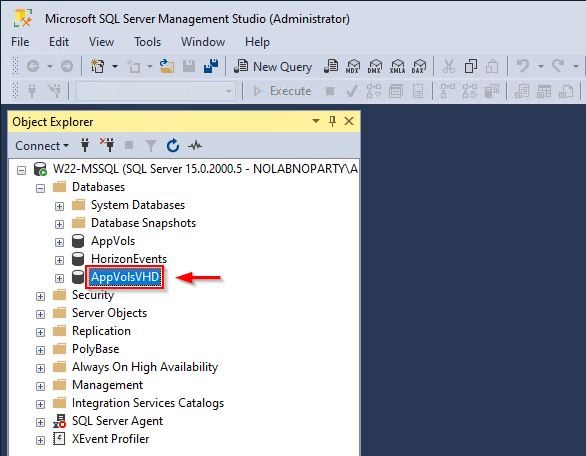This screenshot has width=586, height=456.
Task: Click the Redo arrow icon
Action: coord(558,67)
